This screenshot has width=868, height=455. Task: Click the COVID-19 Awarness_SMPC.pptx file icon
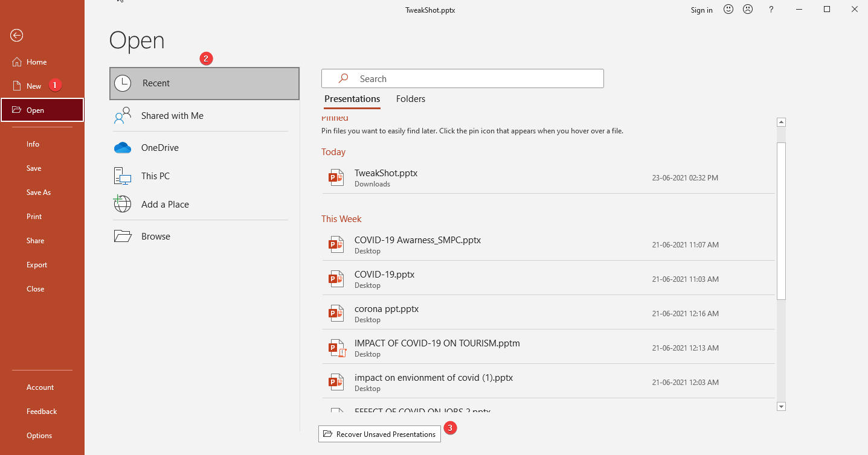(x=335, y=244)
